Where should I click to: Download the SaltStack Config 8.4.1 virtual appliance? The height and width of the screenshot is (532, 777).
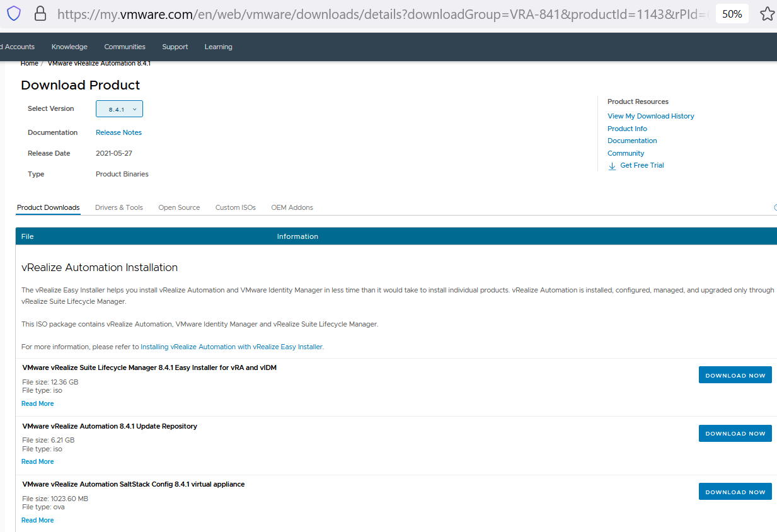click(x=735, y=492)
